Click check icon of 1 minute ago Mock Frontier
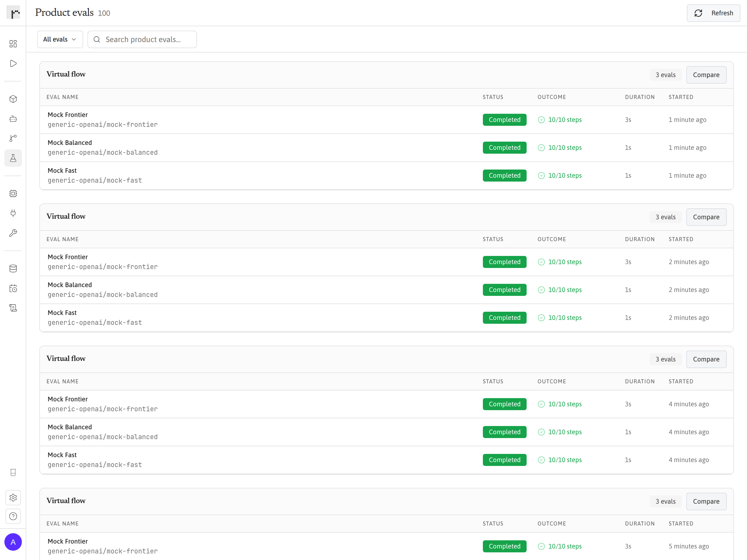This screenshot has width=747, height=560. (x=541, y=119)
